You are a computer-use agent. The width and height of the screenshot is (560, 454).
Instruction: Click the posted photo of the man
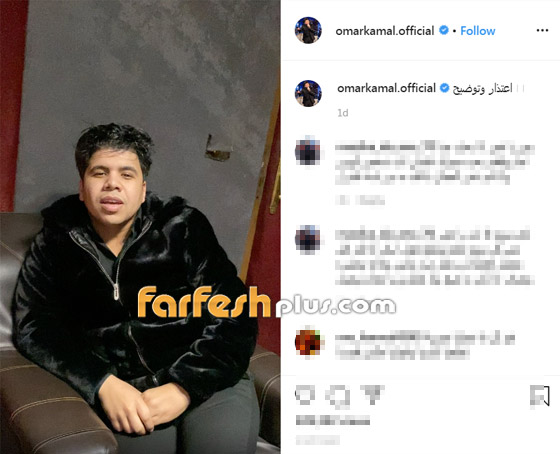pos(140,227)
